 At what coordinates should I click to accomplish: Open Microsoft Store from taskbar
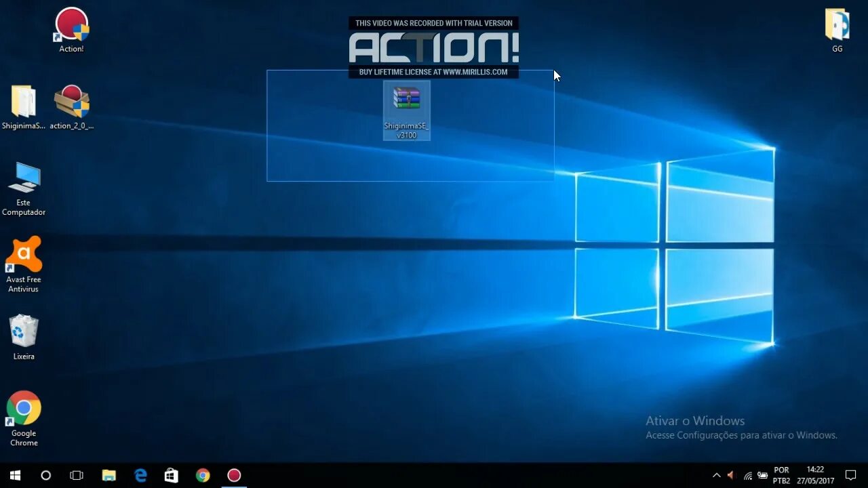tap(172, 475)
